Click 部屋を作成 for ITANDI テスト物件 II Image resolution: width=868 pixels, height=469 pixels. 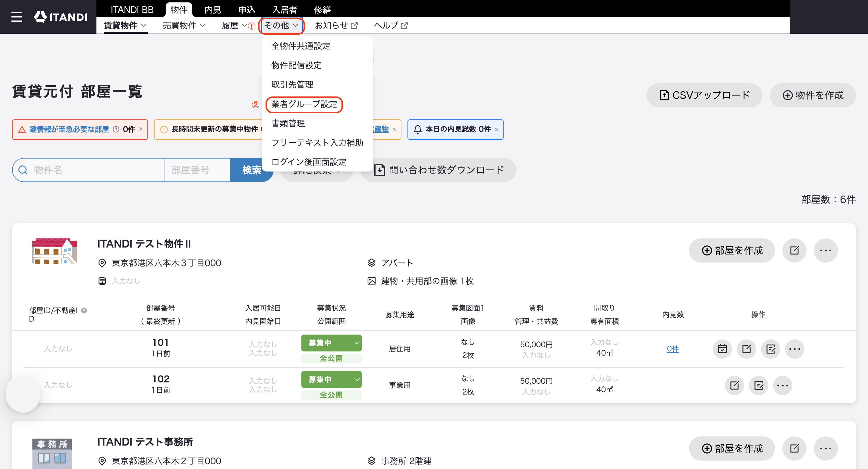732,250
